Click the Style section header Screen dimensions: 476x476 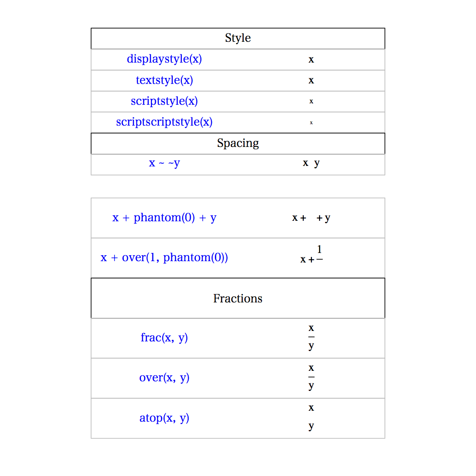click(x=238, y=38)
